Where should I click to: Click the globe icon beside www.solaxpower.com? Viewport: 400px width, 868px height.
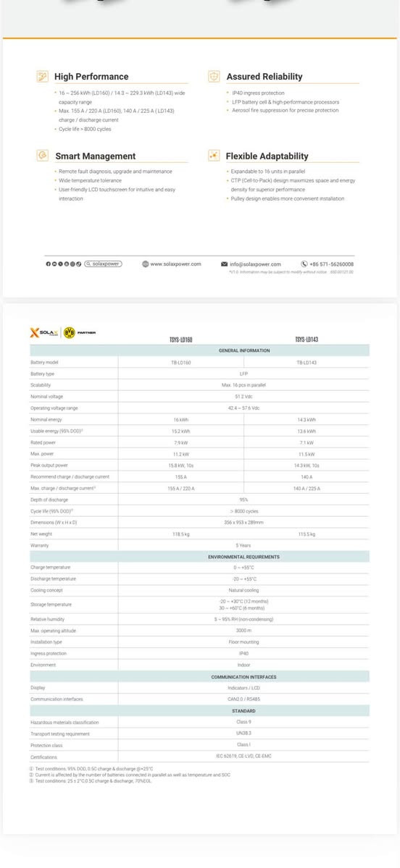(145, 264)
